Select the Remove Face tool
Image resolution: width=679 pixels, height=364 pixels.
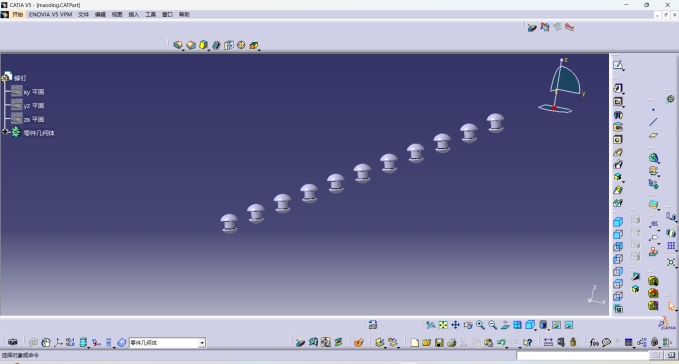point(253,45)
